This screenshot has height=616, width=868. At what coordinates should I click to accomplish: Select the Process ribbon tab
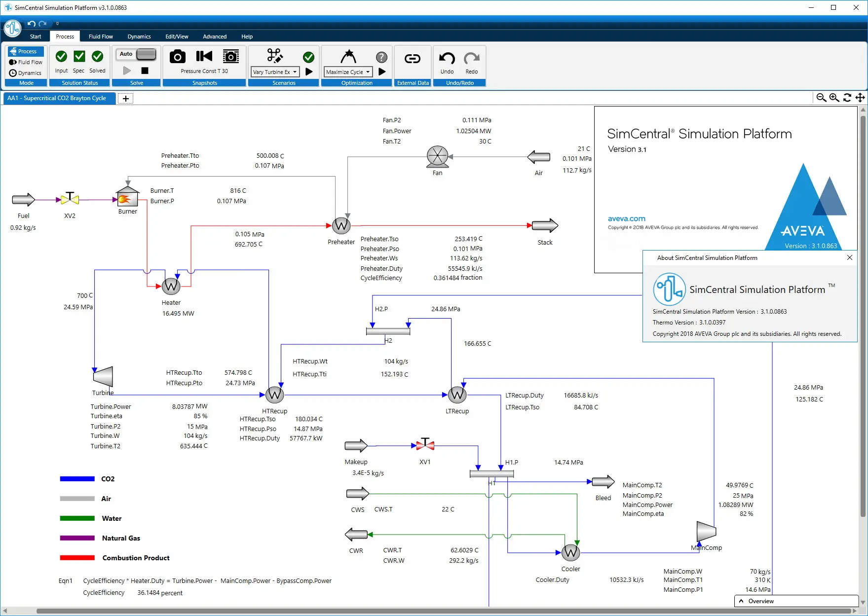pyautogui.click(x=65, y=36)
